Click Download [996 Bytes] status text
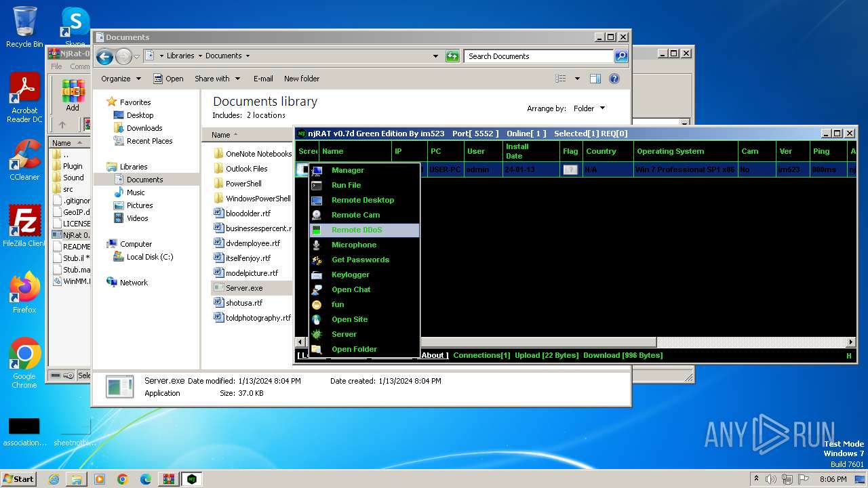Viewport: 868px width, 488px height. point(623,355)
